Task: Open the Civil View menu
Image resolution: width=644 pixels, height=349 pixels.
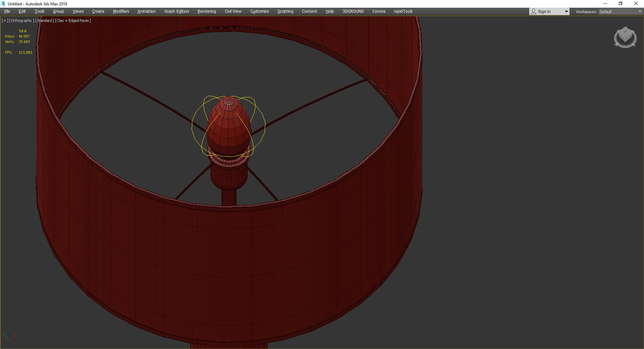Action: [x=233, y=11]
